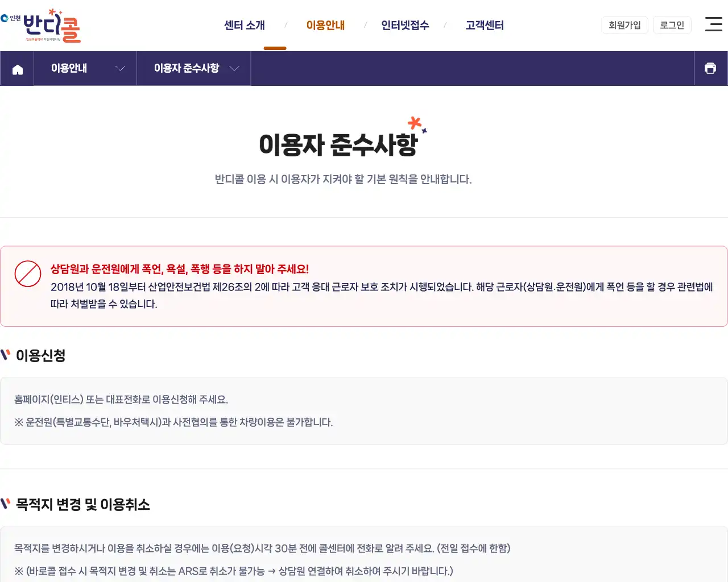Click the 바로콜 접수 ARS note line
The height and width of the screenshot is (582, 728).
point(234,571)
